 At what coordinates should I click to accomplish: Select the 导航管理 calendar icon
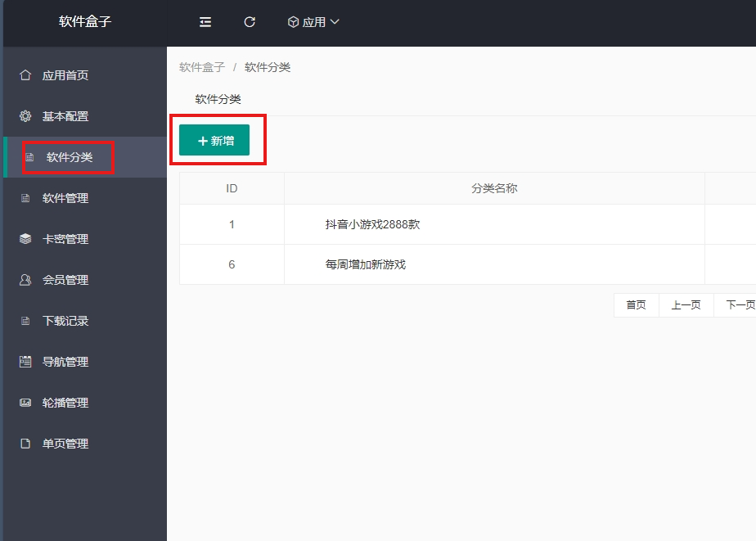click(26, 361)
